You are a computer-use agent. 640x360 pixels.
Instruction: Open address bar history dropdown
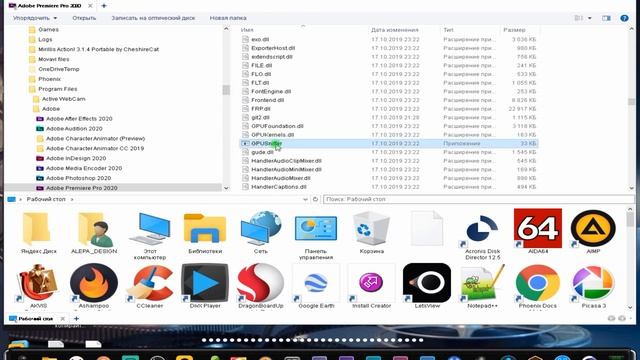[305, 199]
